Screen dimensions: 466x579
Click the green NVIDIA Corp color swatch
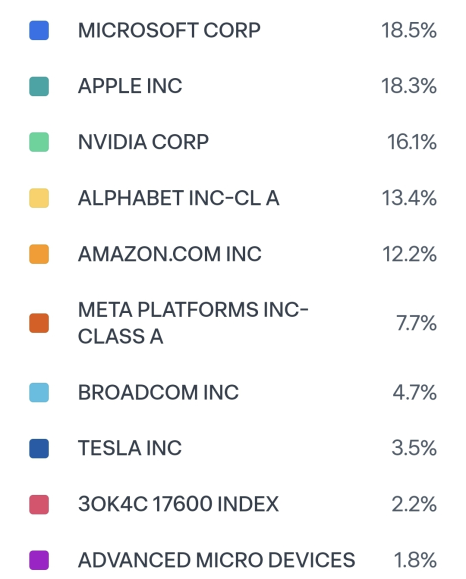click(x=39, y=142)
